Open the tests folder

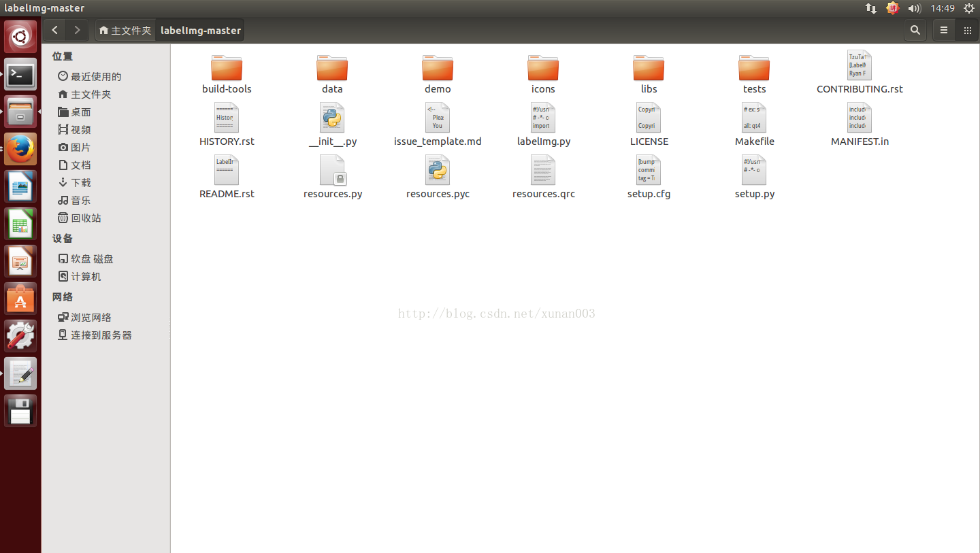(x=754, y=68)
